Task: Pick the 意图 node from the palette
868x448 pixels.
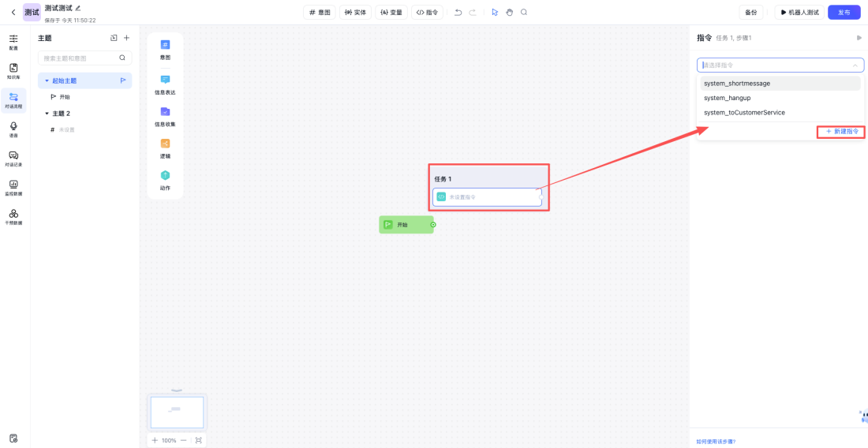Action: pyautogui.click(x=165, y=49)
